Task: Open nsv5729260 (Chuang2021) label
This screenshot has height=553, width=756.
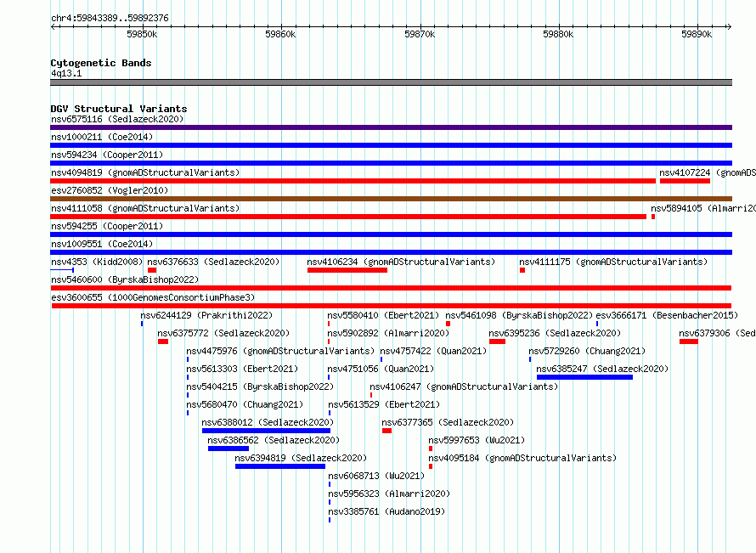Action: tap(587, 351)
